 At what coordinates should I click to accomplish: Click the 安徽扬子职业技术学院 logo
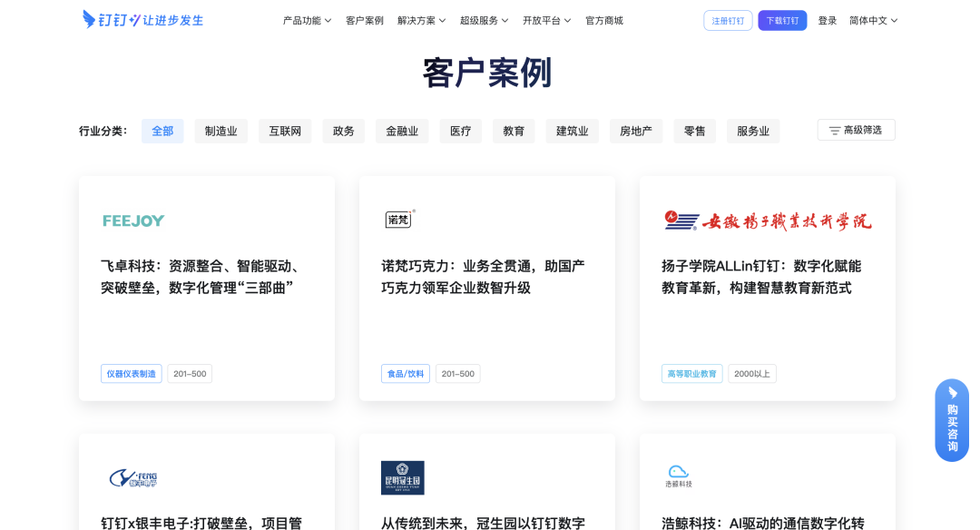(x=768, y=221)
